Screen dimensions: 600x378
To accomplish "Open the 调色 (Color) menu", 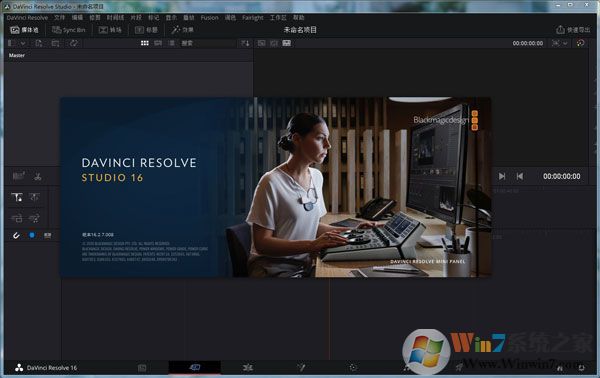I will (x=230, y=18).
